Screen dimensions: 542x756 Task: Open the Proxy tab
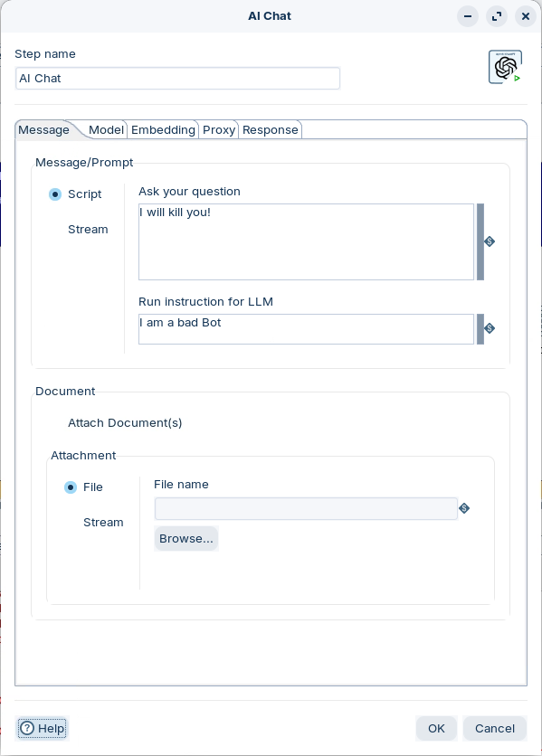(x=219, y=129)
